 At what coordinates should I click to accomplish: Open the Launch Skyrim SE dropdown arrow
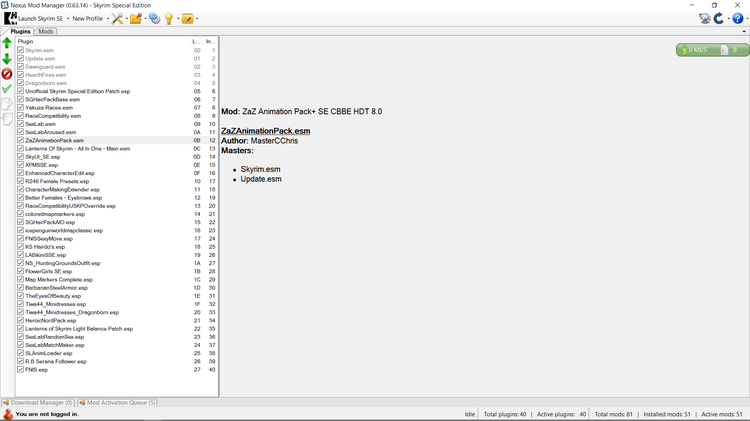(x=67, y=19)
